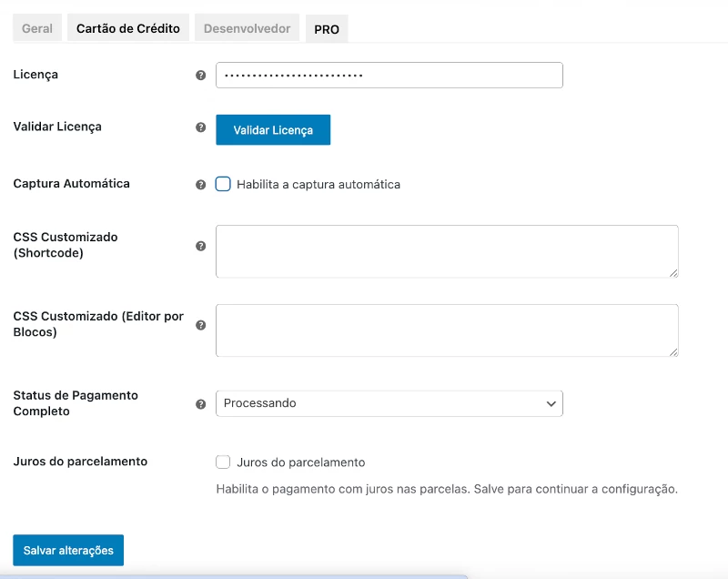
Task: Click the help icon beside Licença
Action: [x=201, y=76]
